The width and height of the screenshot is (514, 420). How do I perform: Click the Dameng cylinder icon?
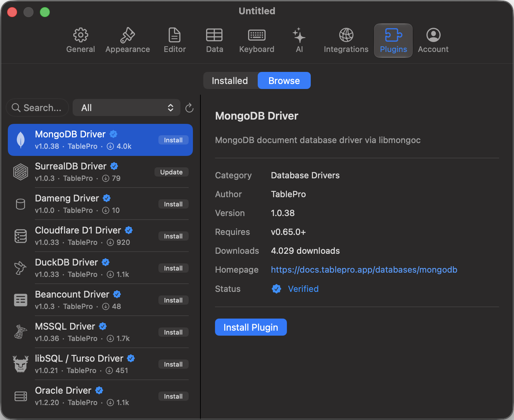point(21,204)
